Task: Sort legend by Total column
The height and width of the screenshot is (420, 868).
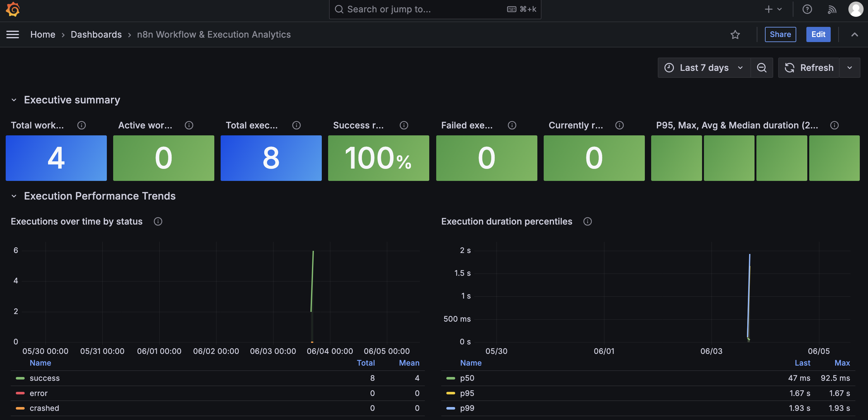Action: (366, 363)
